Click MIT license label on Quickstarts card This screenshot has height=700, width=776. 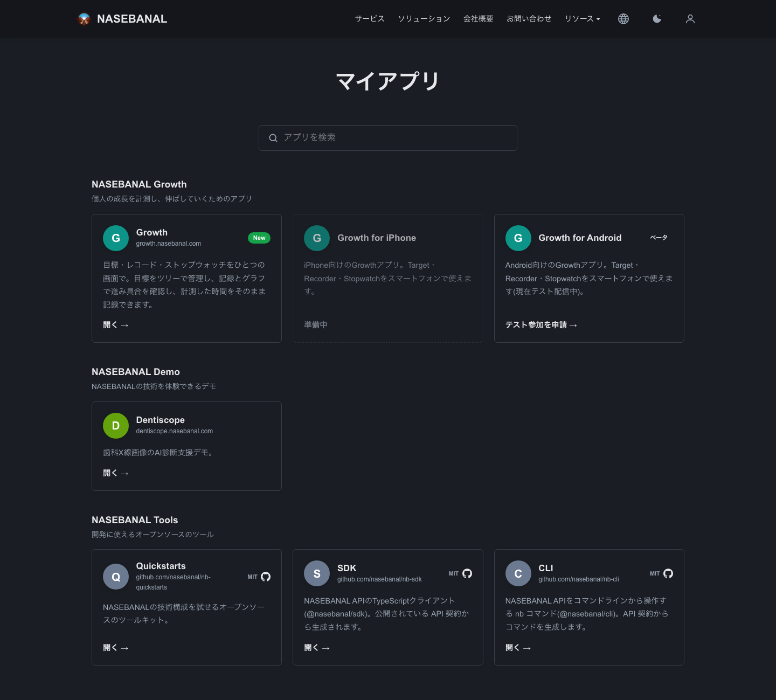(252, 577)
